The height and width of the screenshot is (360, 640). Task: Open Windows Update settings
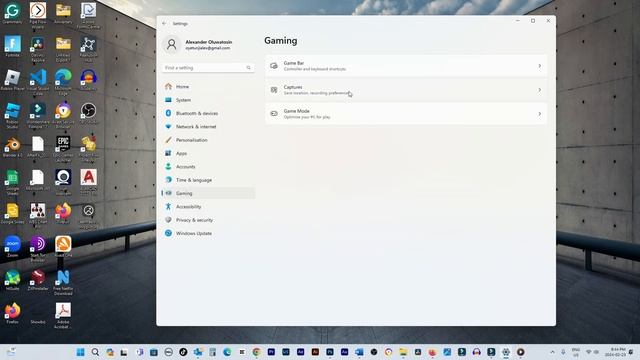(x=209, y=233)
